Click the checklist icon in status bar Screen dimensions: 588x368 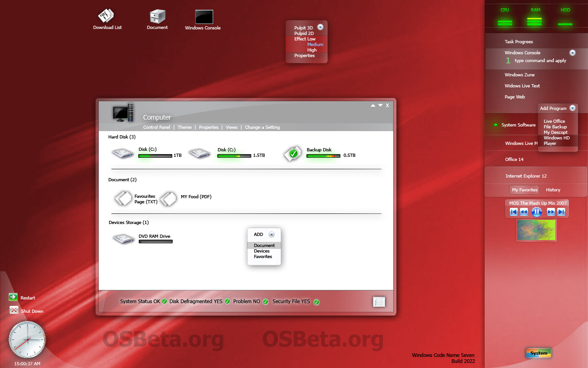pyautogui.click(x=379, y=302)
